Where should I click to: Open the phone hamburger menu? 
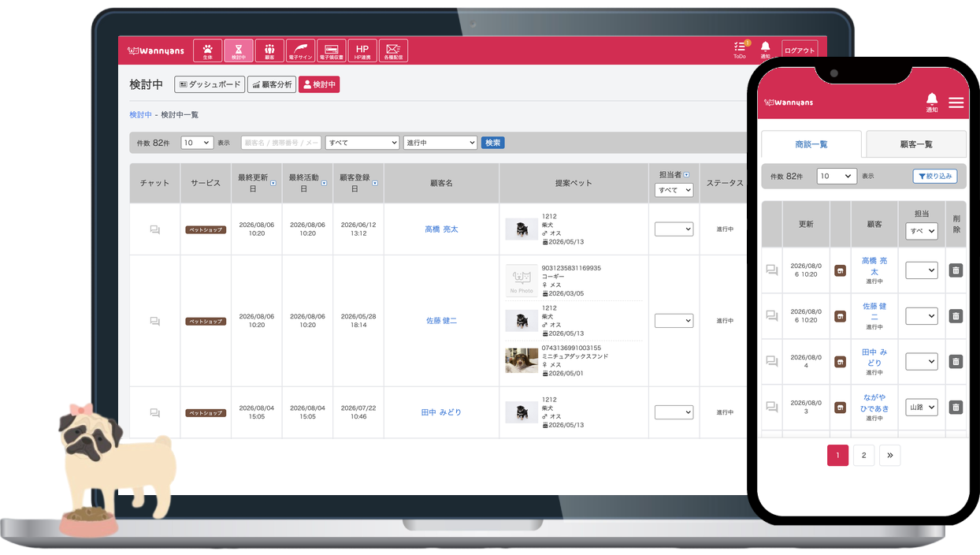pyautogui.click(x=956, y=102)
